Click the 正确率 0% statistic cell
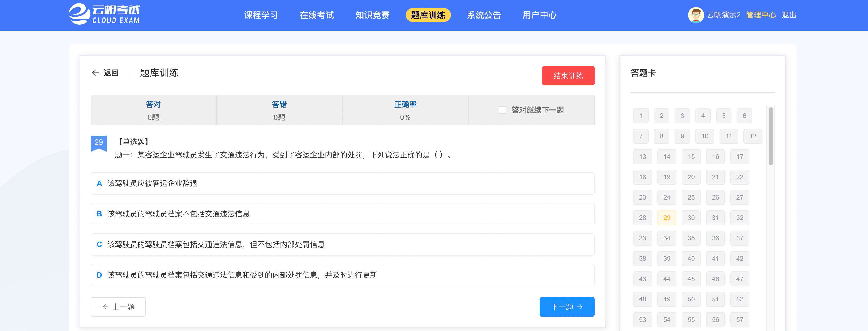 click(405, 110)
